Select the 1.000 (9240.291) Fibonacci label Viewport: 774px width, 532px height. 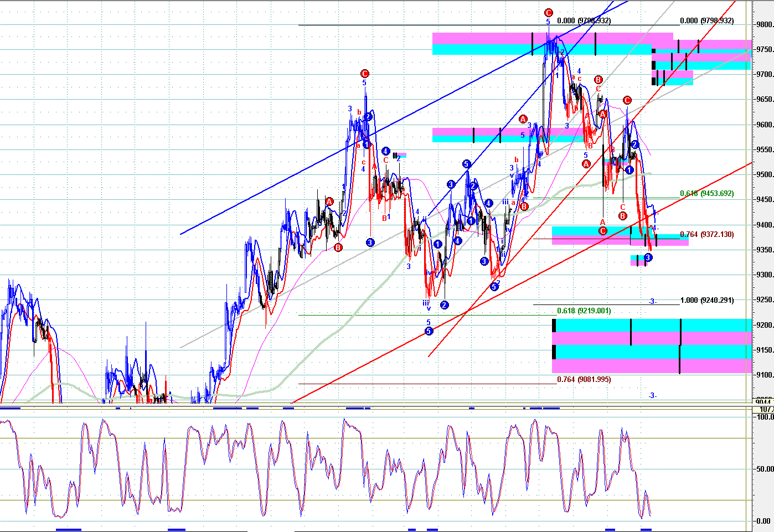707,301
